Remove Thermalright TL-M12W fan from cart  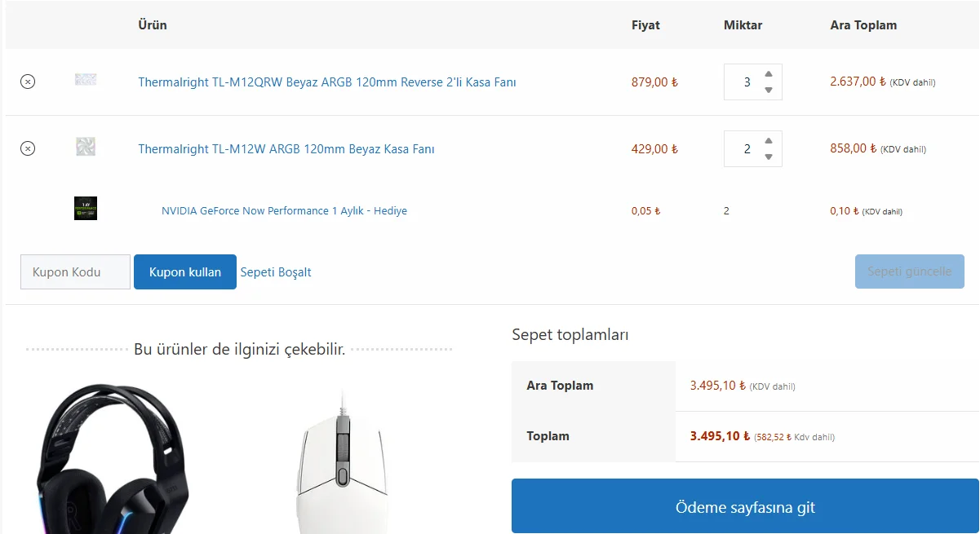point(28,148)
